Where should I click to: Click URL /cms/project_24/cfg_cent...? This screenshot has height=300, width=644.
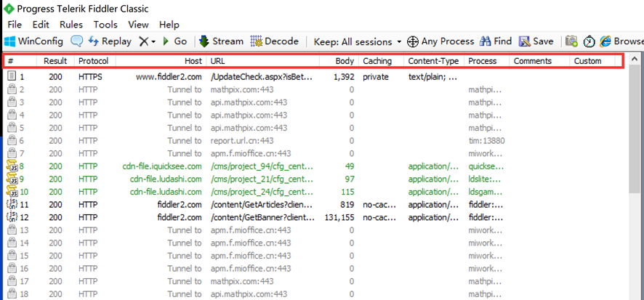(262, 192)
